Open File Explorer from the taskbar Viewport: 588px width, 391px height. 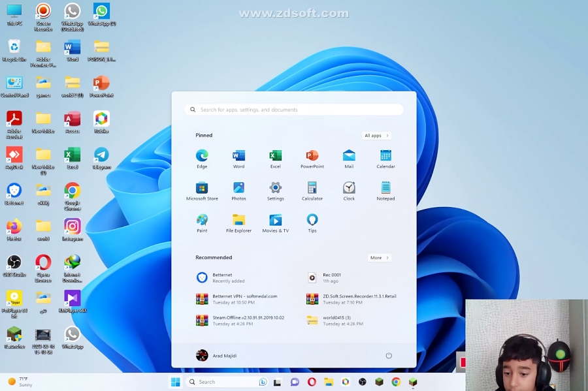[x=329, y=382]
